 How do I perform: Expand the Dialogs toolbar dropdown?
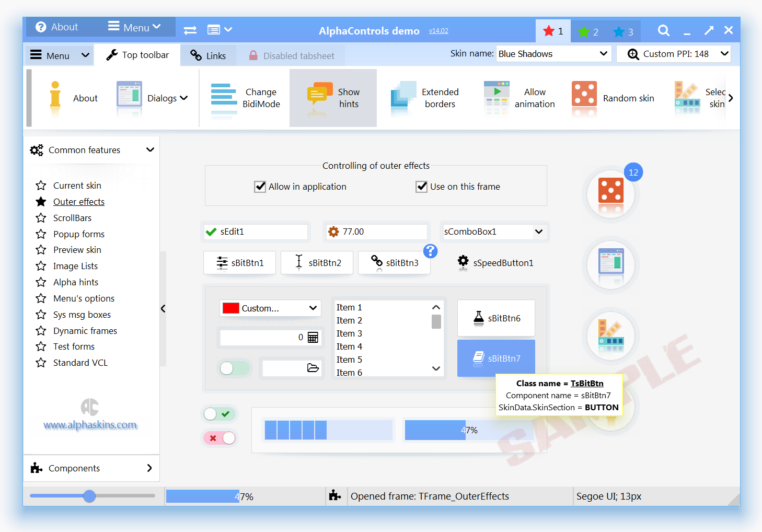pos(183,98)
